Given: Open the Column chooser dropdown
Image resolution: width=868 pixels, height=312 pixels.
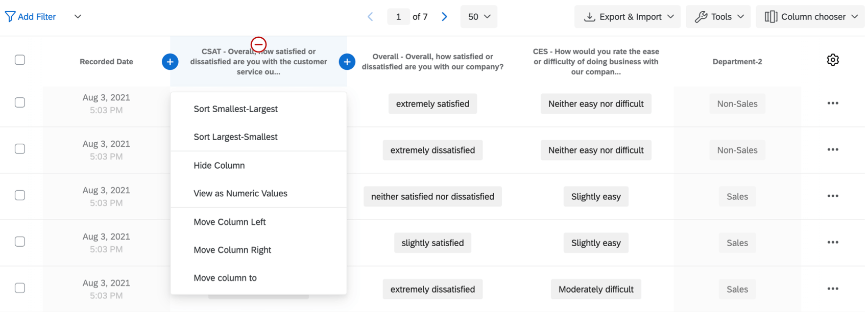Looking at the screenshot, I should coord(810,16).
